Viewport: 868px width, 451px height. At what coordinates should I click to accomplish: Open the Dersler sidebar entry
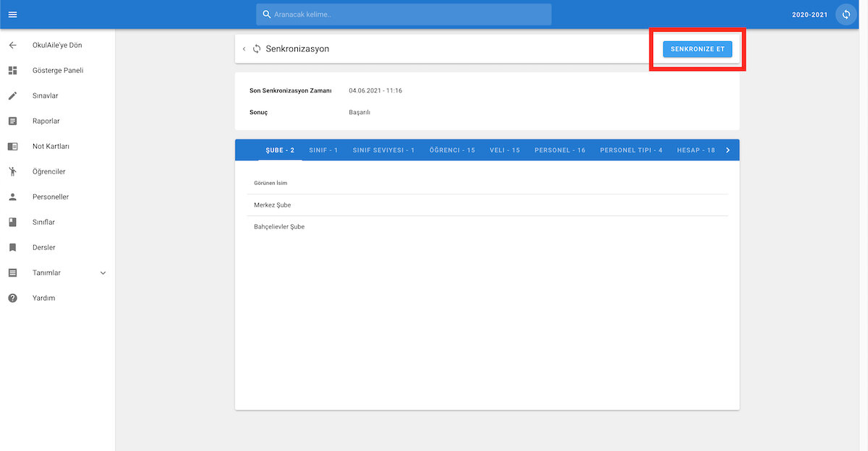click(44, 248)
